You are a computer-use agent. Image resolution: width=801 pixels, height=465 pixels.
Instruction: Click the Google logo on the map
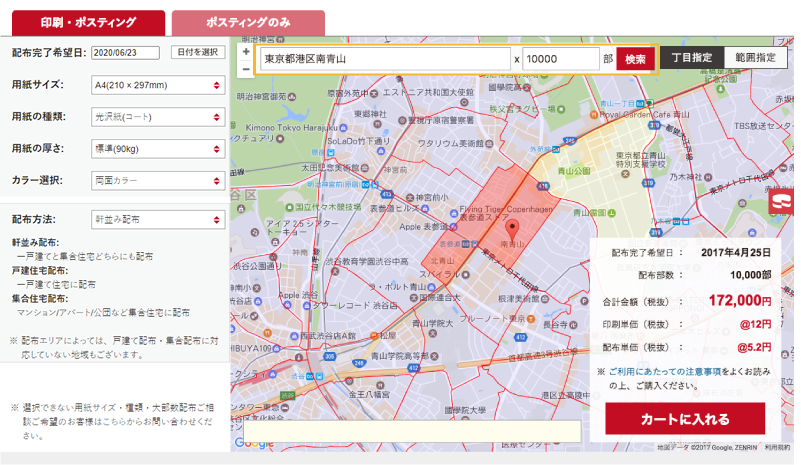click(253, 443)
